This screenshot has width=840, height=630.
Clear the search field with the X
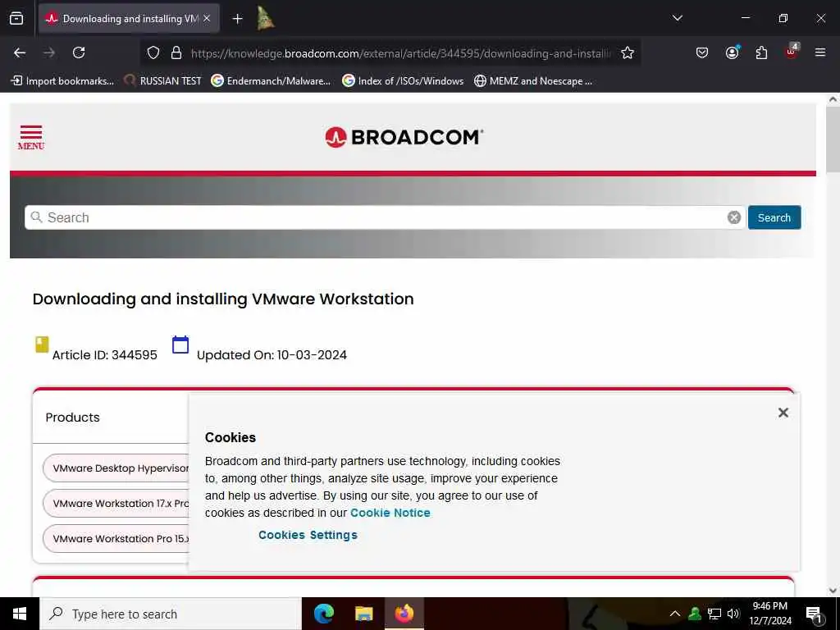(x=734, y=217)
